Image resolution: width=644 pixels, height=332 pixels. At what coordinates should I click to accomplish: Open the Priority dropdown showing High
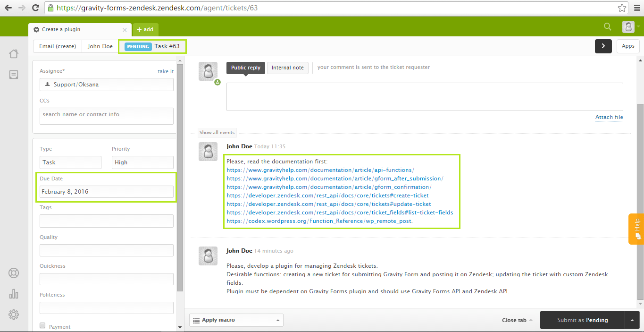click(x=142, y=162)
